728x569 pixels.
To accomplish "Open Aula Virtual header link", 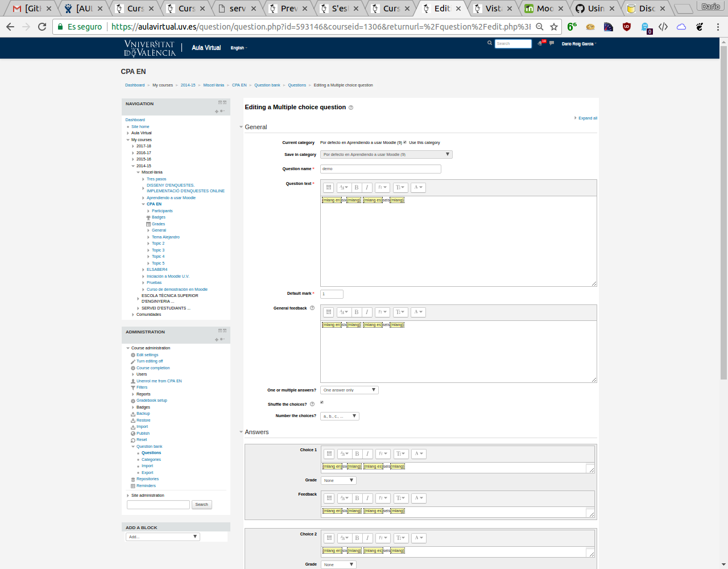I will pos(206,48).
